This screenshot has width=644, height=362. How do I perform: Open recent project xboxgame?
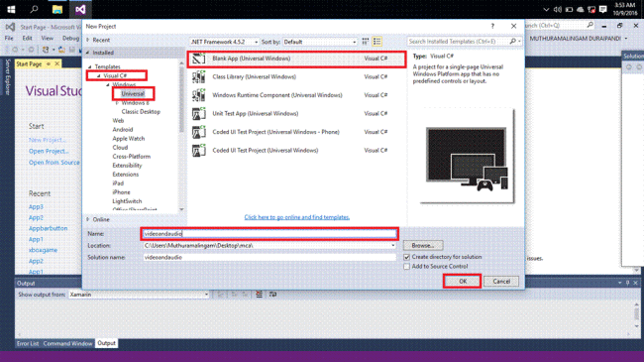(44, 250)
